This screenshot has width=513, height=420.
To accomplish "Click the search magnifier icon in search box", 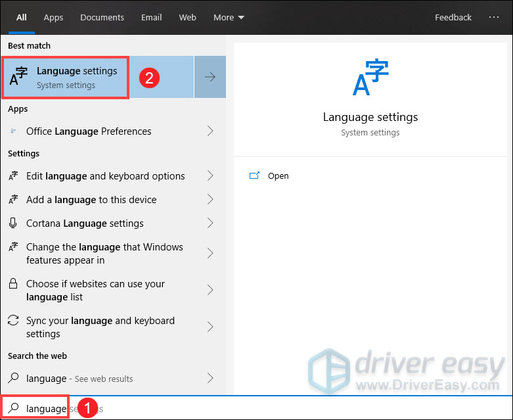I will coord(13,408).
